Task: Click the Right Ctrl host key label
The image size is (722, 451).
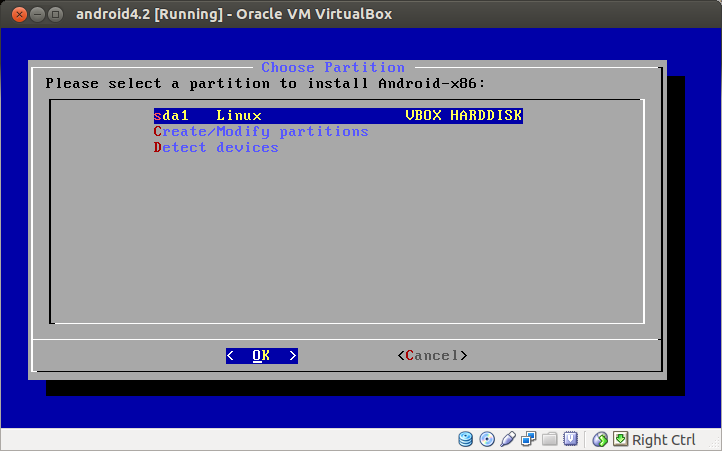Action: 663,440
